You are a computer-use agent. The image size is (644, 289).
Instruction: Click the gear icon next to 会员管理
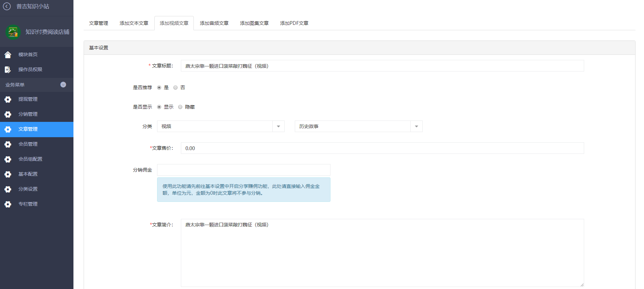pos(8,144)
